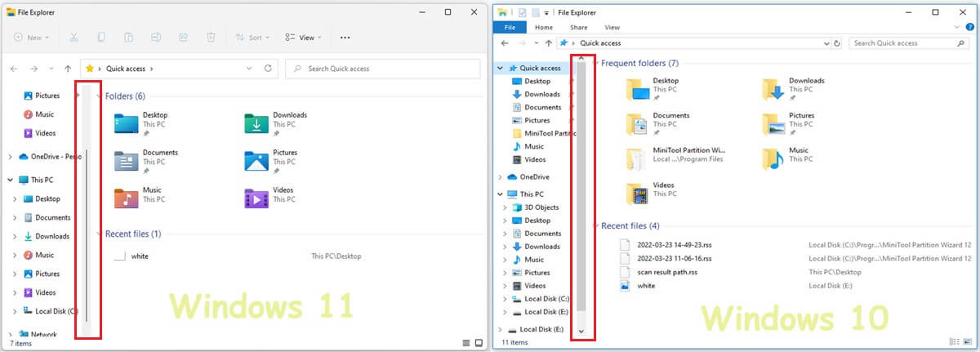Open the Videos folder in Windows 11 Folders section

[269, 198]
